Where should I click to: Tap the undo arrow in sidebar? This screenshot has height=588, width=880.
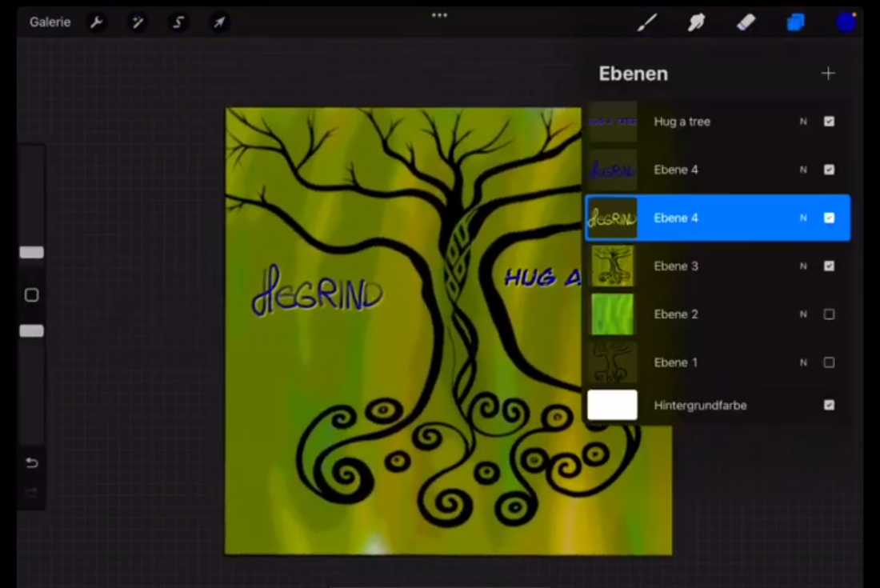[32, 463]
